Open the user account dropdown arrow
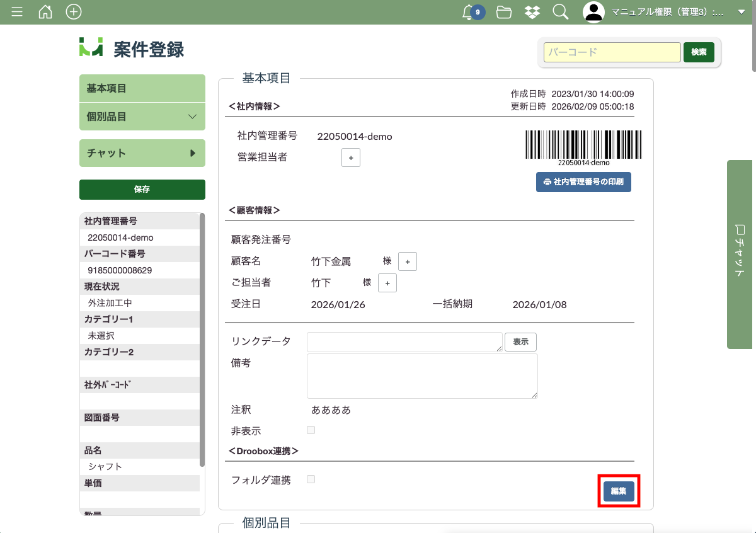 [741, 12]
